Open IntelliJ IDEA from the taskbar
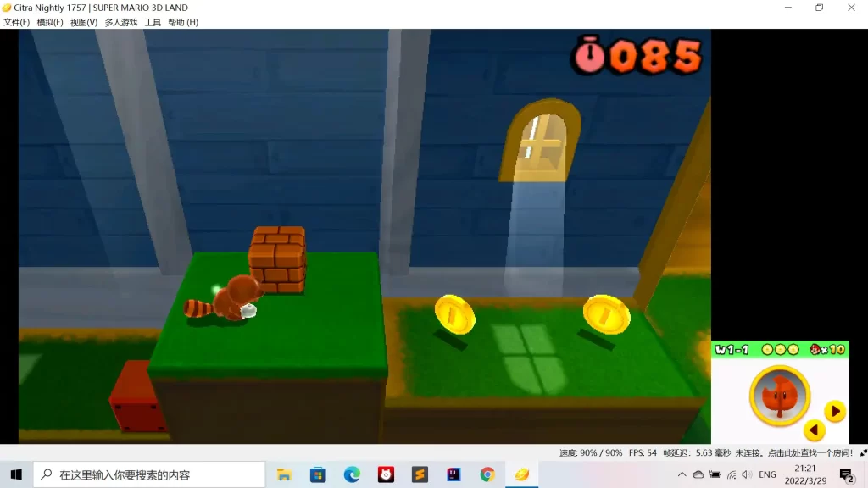This screenshot has width=868, height=488. (453, 474)
